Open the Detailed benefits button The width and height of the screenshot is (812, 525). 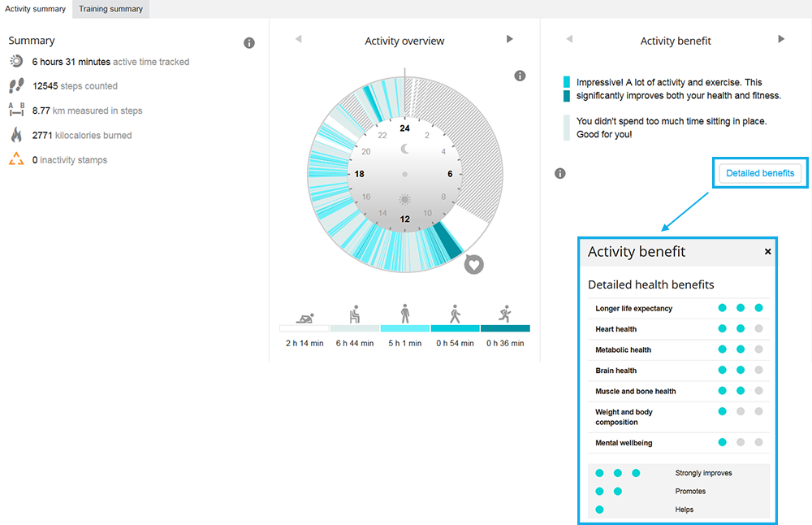760,173
